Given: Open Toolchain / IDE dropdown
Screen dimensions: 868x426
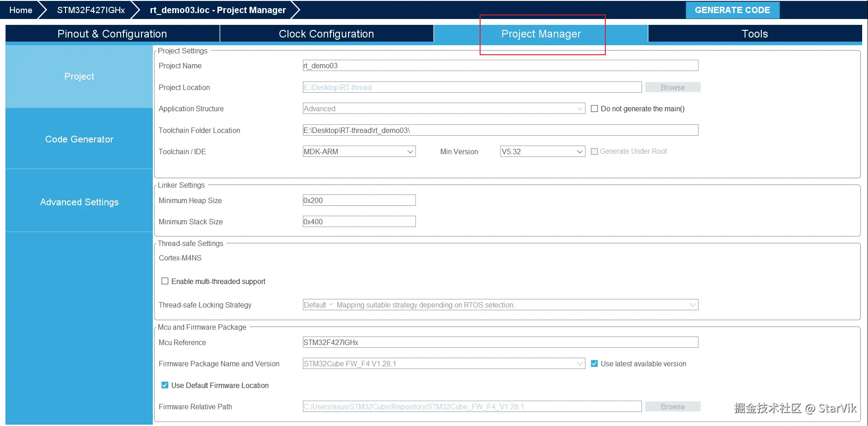Looking at the screenshot, I should tap(359, 151).
